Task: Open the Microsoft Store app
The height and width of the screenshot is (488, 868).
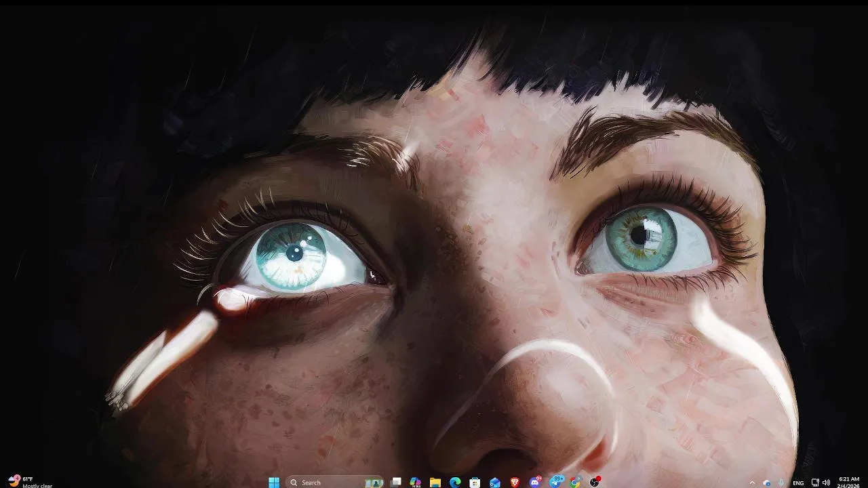Action: coord(475,483)
